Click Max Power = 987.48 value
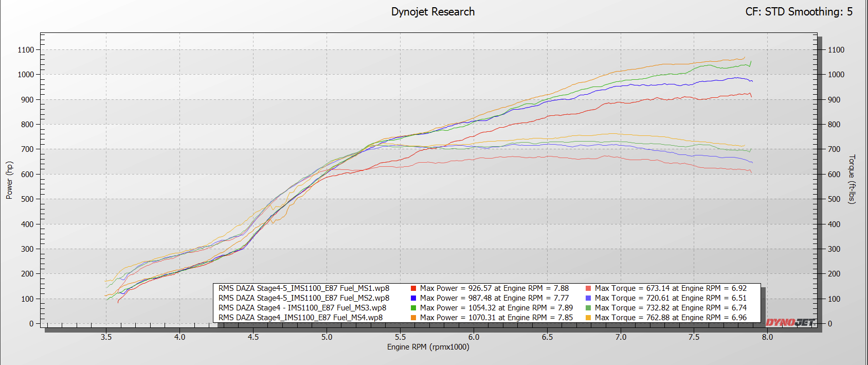The width and height of the screenshot is (868, 365). pyautogui.click(x=494, y=298)
